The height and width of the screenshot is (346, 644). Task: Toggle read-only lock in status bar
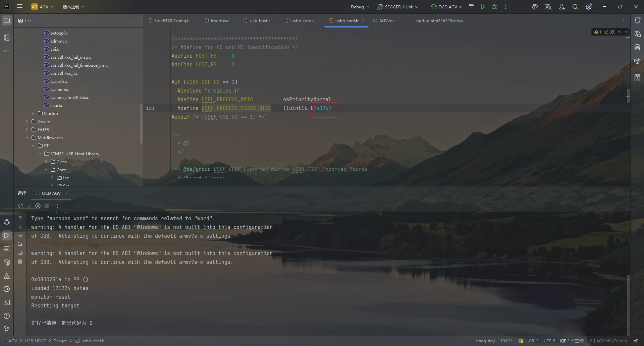636,341
